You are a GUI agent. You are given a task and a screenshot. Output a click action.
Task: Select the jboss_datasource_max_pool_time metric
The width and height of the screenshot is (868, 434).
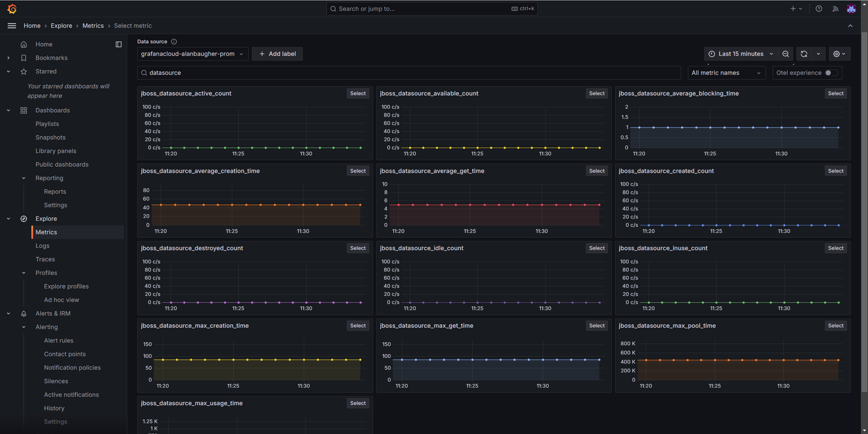click(x=835, y=326)
